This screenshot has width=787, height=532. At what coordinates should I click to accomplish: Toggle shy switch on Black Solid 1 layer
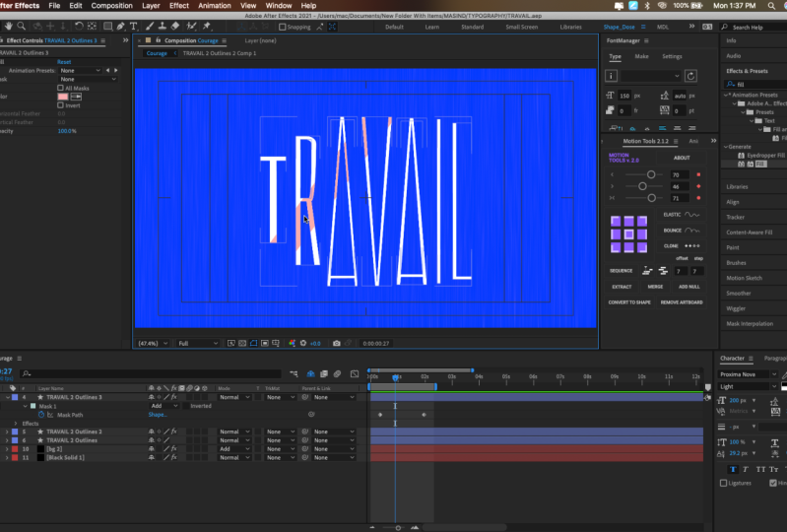pyautogui.click(x=151, y=458)
